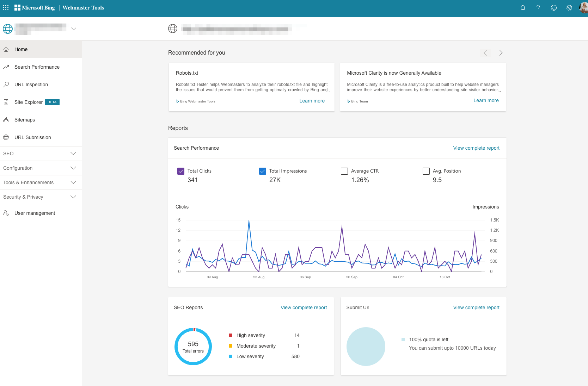Go to the Sitemaps section
This screenshot has width=588, height=386.
tap(24, 120)
